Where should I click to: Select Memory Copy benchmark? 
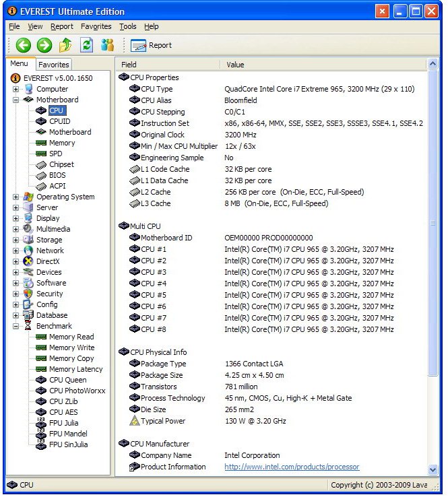pos(71,358)
